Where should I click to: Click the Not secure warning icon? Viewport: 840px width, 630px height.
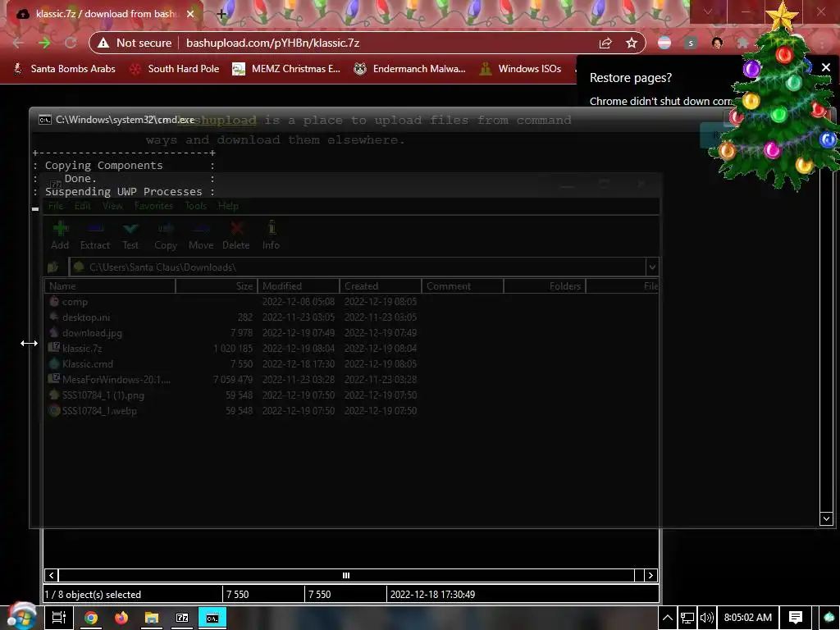[103, 43]
